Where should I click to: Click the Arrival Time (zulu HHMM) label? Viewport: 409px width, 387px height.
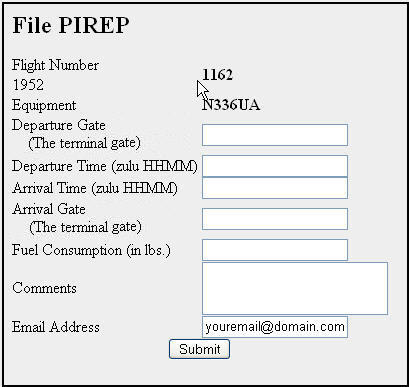pos(95,188)
